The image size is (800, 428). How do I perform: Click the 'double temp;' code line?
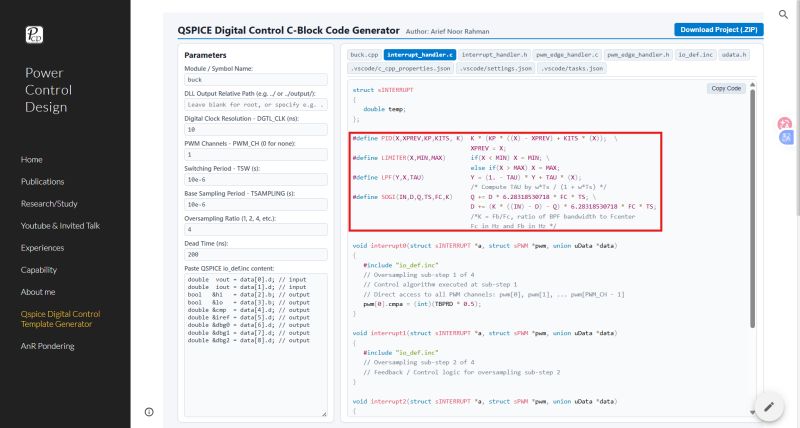click(x=384, y=109)
